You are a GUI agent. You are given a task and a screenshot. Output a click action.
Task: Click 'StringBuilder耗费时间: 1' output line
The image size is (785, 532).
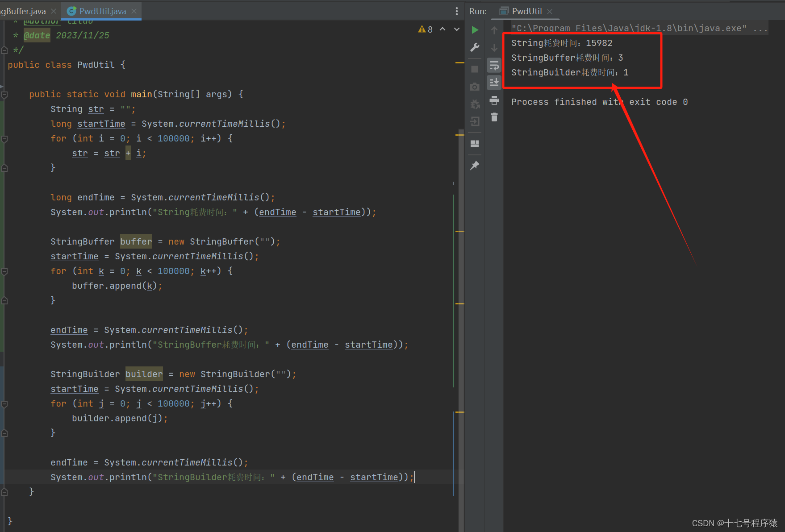[570, 72]
